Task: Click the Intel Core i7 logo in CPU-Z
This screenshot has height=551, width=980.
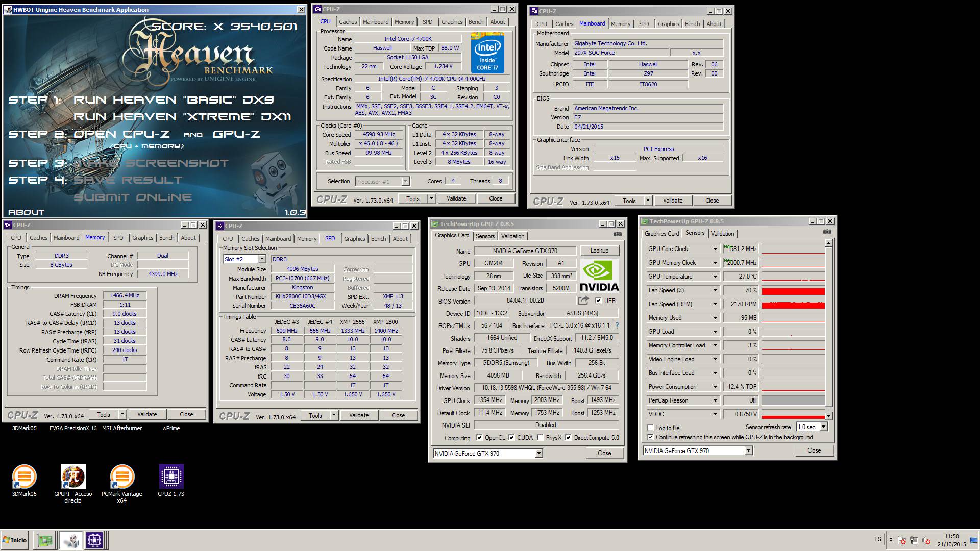Action: pyautogui.click(x=487, y=53)
